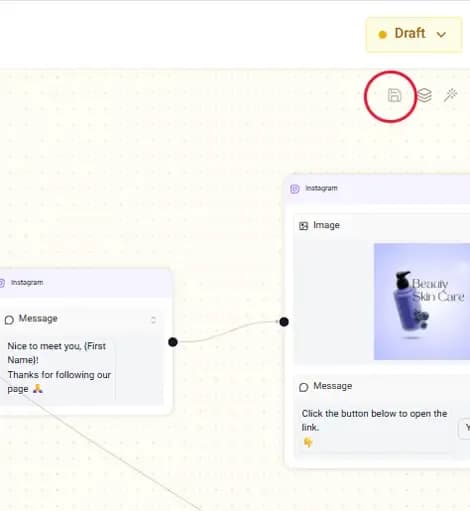Select the Beauty Skin Care image thumbnail
This screenshot has height=511, width=470.
(422, 302)
